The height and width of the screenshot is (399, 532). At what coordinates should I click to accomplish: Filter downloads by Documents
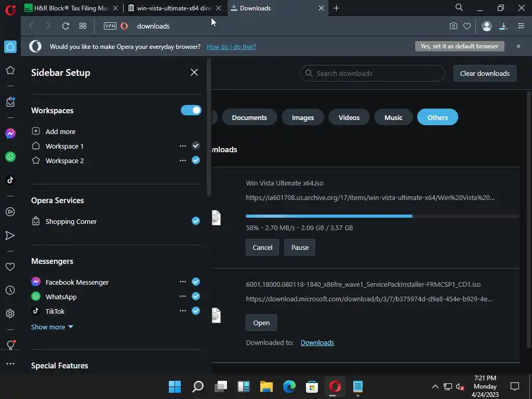249,117
